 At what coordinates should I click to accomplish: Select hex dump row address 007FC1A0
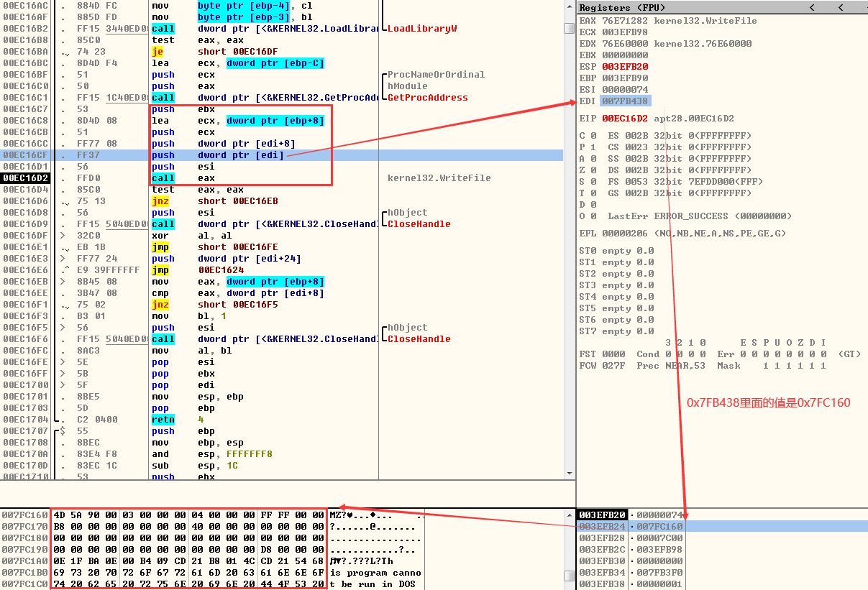pos(25,561)
